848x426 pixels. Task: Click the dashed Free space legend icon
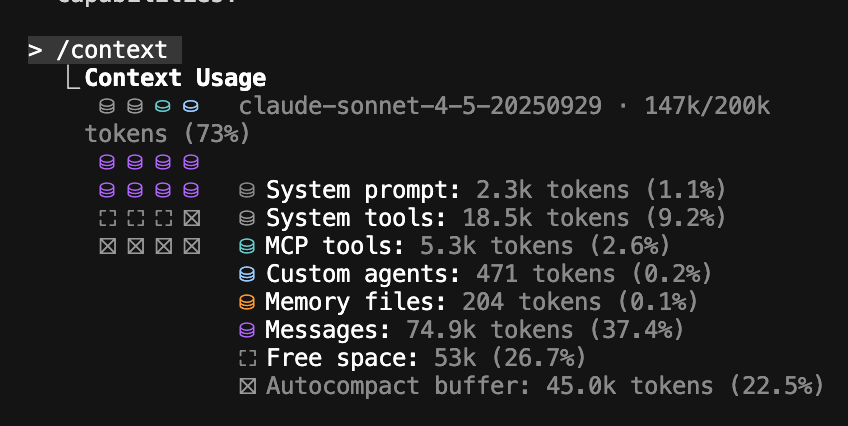(248, 358)
